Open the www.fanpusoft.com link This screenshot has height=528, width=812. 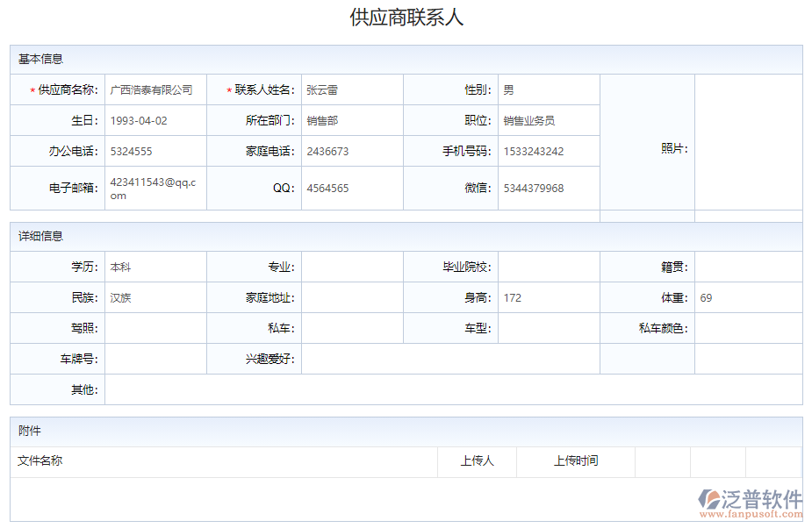click(754, 516)
